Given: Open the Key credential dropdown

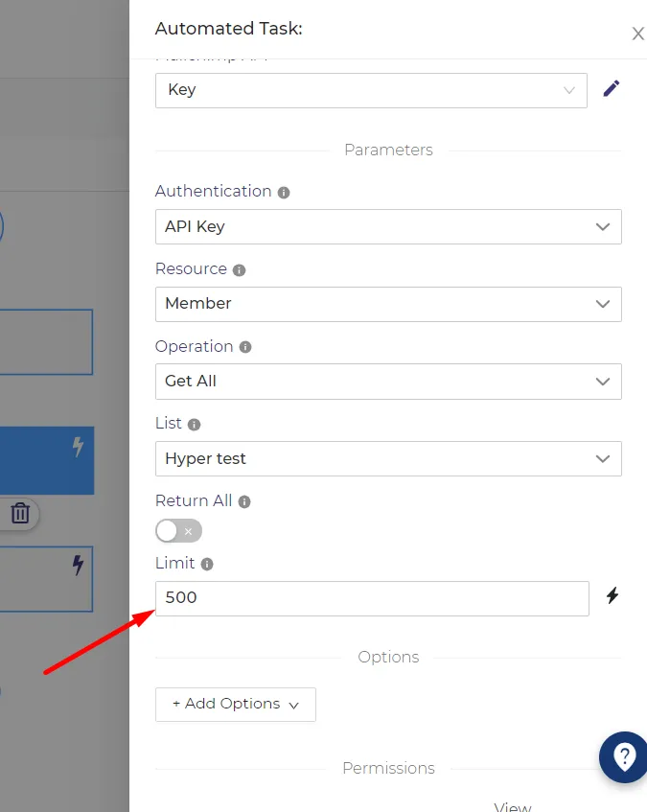Looking at the screenshot, I should coord(371,91).
